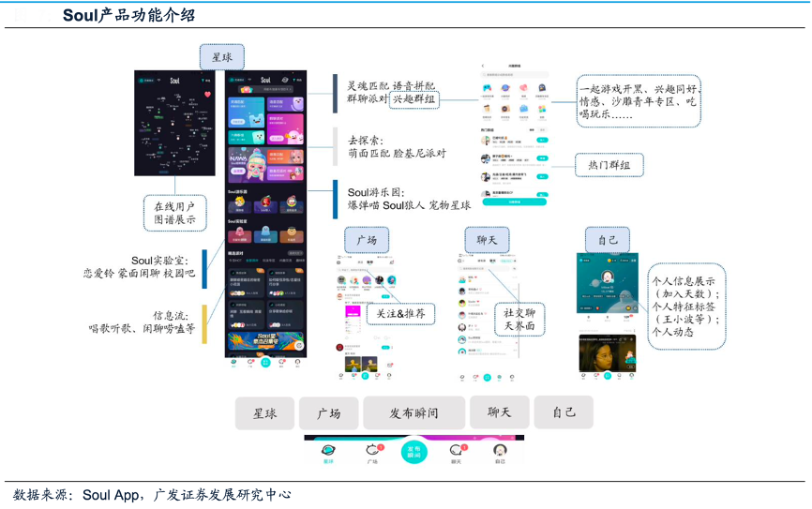Open the video thumbnail in profile screen
Viewport: 812px width, 509px height.
point(607,354)
